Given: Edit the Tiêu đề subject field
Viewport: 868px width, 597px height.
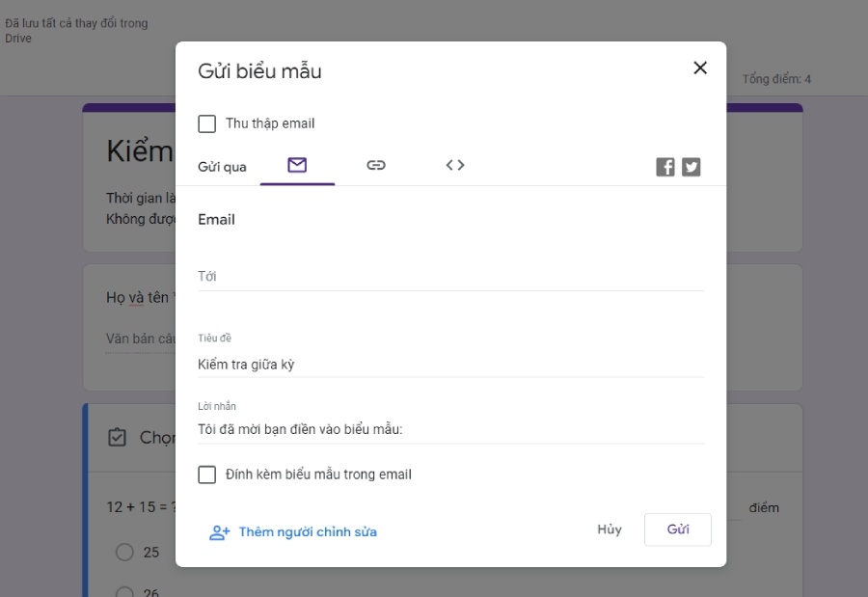Looking at the screenshot, I should (x=434, y=364).
